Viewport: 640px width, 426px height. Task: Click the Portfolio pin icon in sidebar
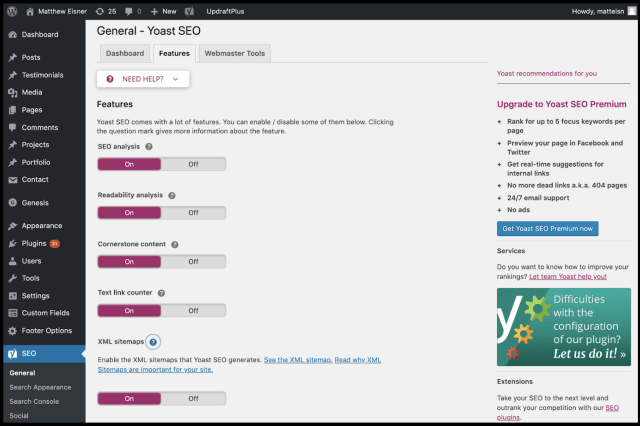13,162
